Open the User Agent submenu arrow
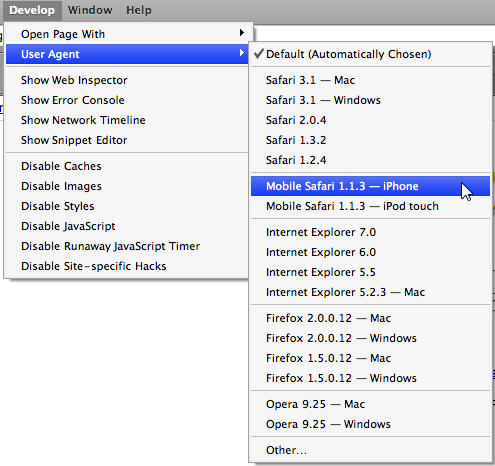This screenshot has width=495, height=466. click(242, 53)
